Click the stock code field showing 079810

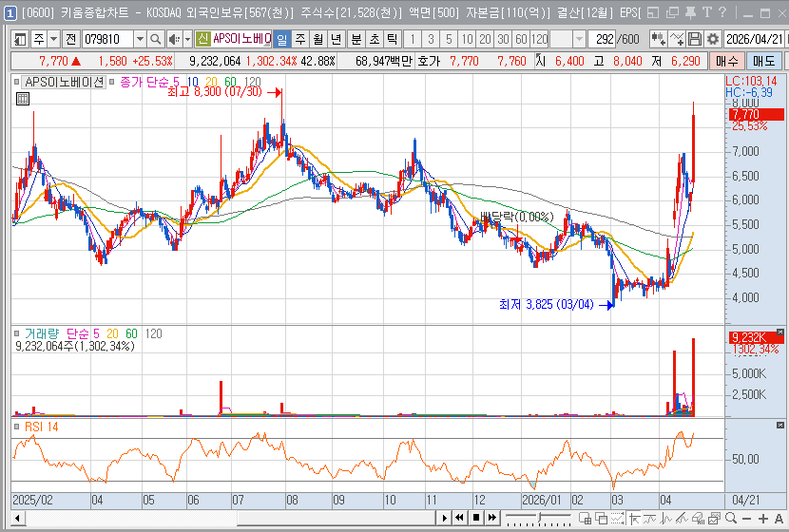[107, 39]
